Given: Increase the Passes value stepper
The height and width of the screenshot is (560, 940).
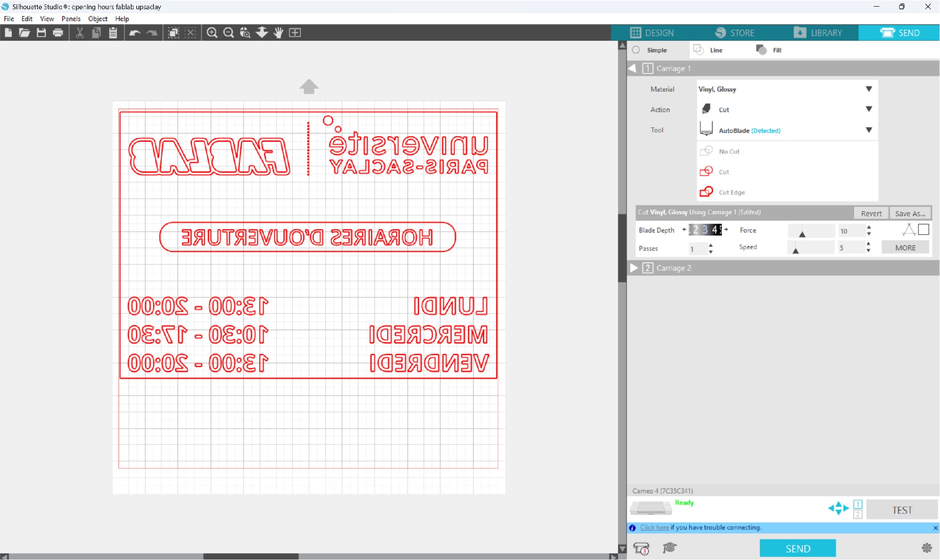Looking at the screenshot, I should (711, 245).
